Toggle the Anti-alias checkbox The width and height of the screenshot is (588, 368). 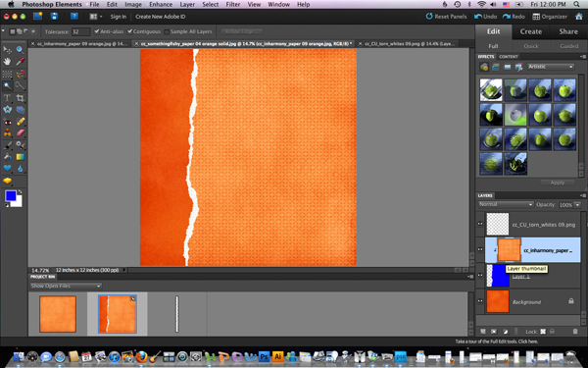[97, 31]
